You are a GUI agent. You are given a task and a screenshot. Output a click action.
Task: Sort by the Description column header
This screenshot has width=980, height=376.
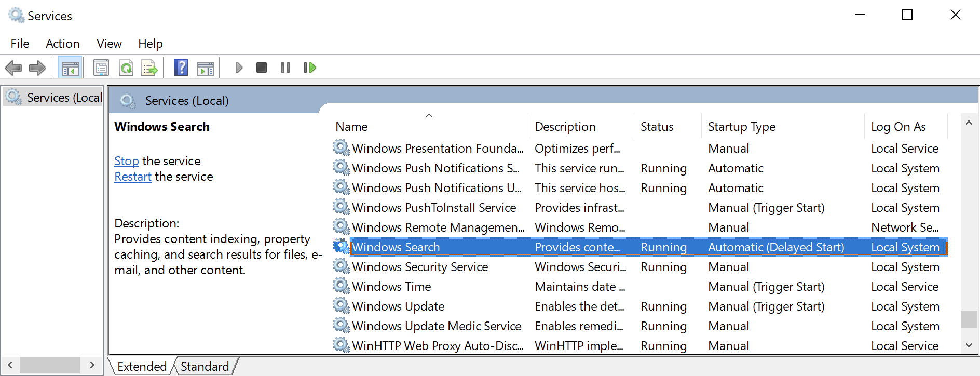click(581, 127)
